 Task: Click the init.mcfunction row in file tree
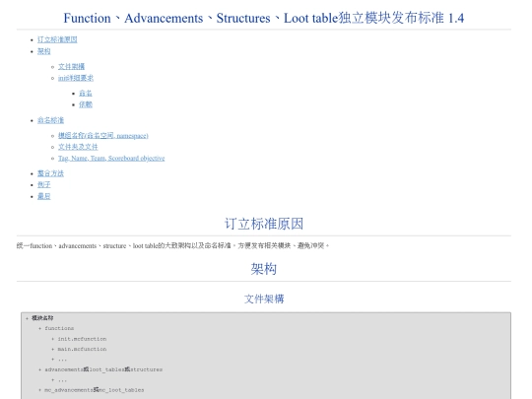coord(82,339)
